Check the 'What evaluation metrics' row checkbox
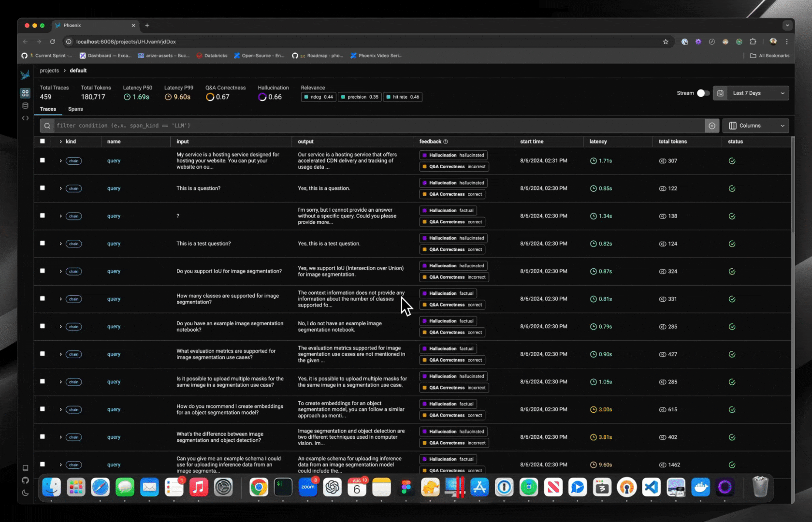The image size is (812, 522). click(x=43, y=353)
